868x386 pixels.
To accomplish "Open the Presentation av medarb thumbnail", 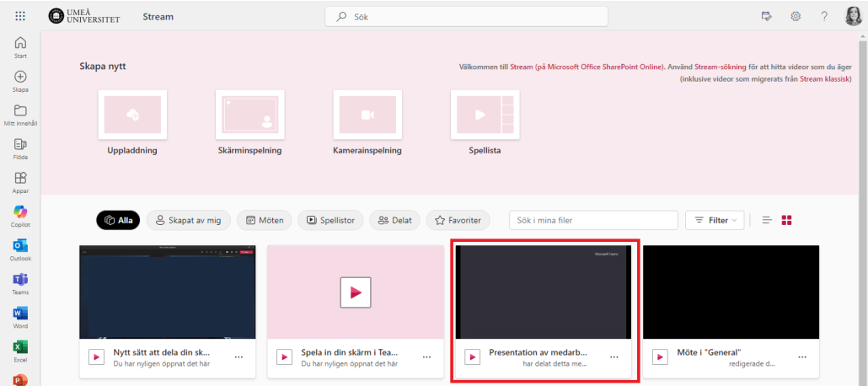I will tap(543, 292).
